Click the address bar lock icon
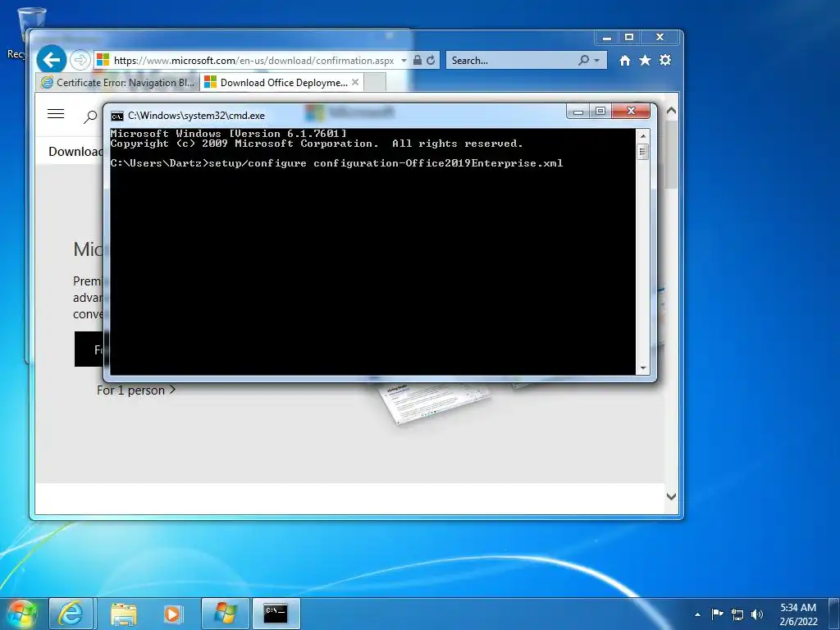The image size is (840, 630). (x=418, y=60)
